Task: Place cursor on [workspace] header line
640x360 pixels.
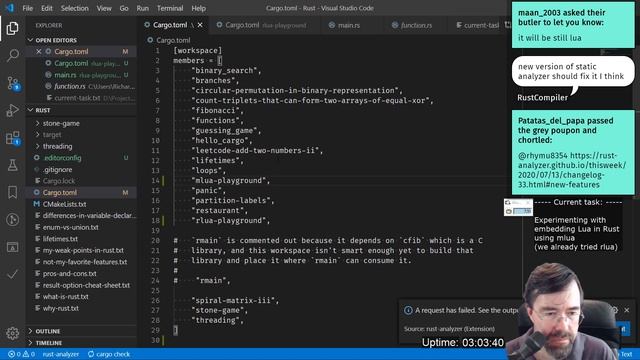Action: tap(198, 51)
